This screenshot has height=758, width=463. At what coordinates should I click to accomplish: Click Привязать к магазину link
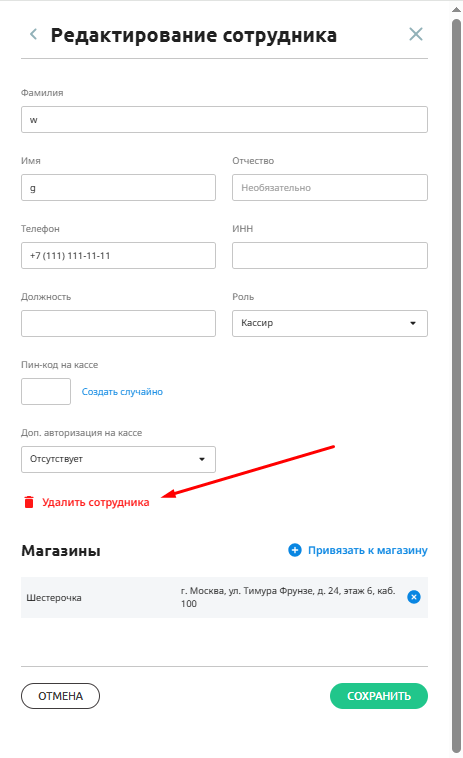click(368, 550)
